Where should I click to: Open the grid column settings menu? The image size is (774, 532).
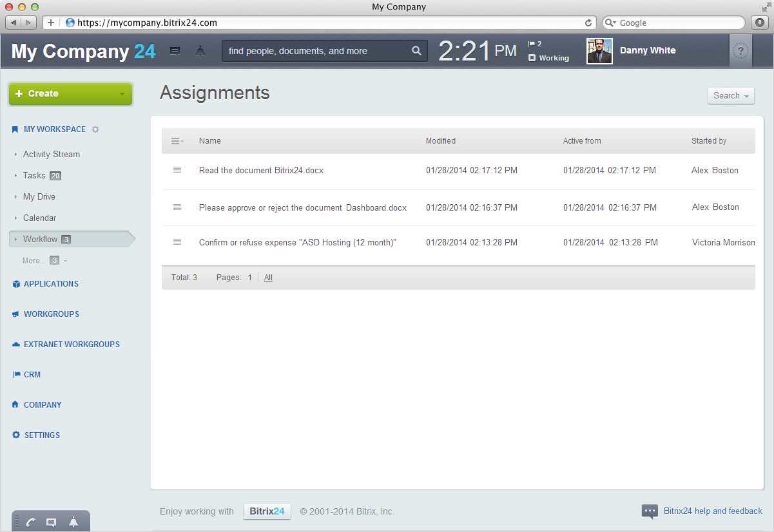point(177,141)
